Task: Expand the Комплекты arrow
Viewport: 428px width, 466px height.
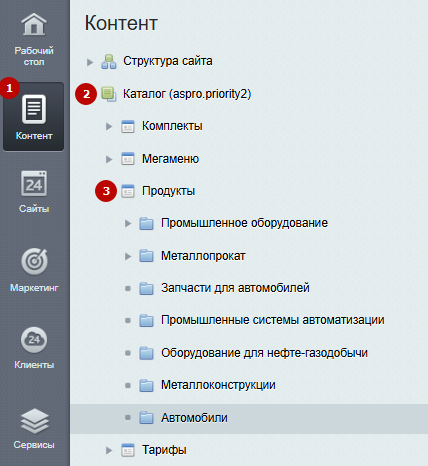Action: tap(109, 127)
